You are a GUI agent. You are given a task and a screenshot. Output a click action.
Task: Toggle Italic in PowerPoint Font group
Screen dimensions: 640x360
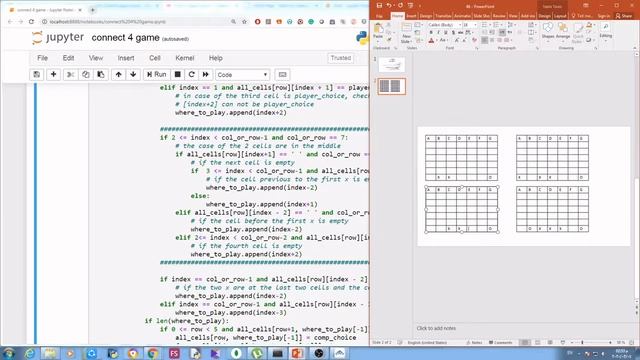point(438,33)
